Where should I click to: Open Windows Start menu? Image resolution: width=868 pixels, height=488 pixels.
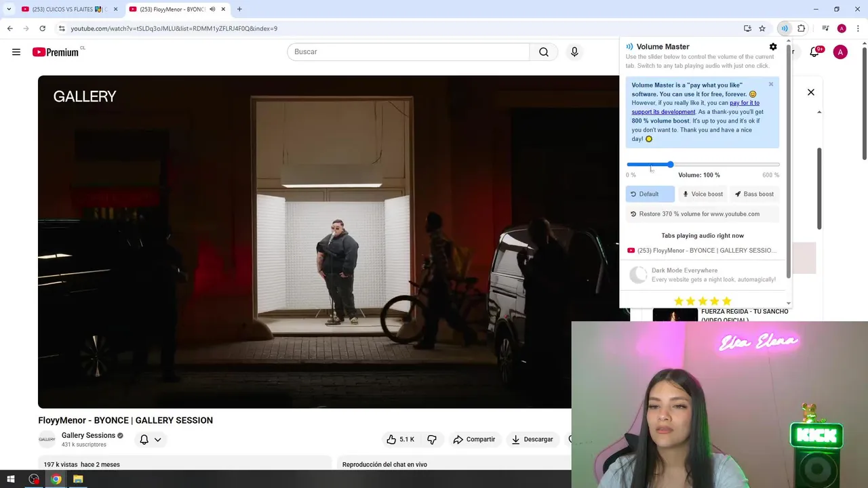tap(11, 479)
